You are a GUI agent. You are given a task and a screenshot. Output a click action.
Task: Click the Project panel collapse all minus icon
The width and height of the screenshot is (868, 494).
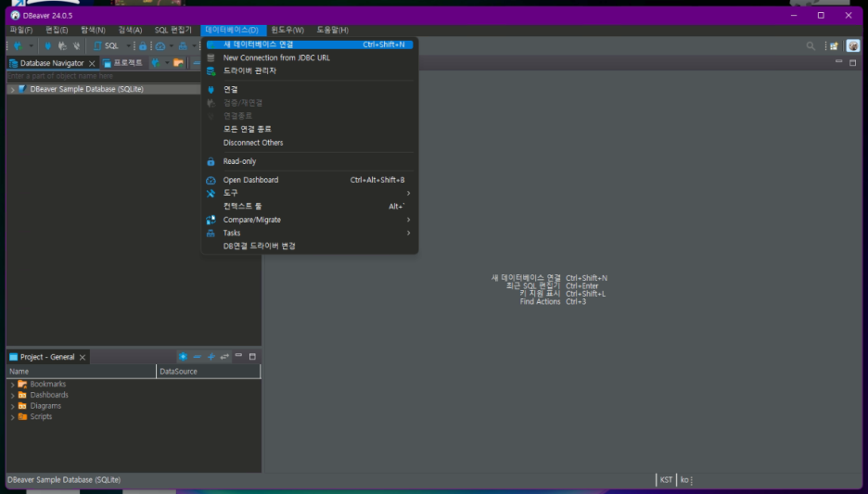pos(197,357)
